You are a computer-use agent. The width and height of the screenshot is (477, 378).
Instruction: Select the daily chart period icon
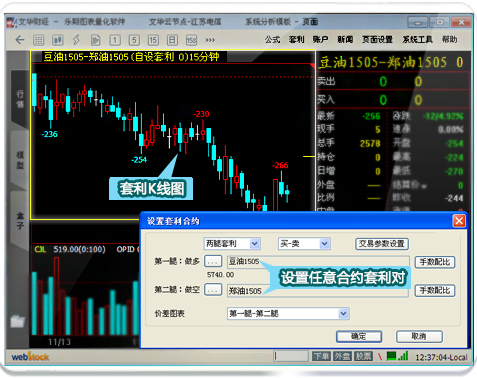pos(172,40)
